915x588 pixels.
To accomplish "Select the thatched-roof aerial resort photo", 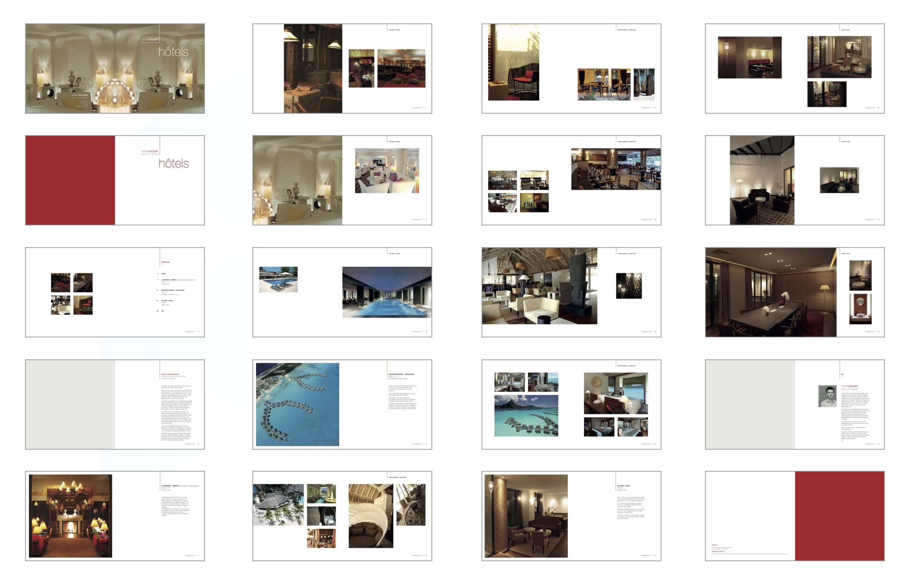I will (278, 505).
